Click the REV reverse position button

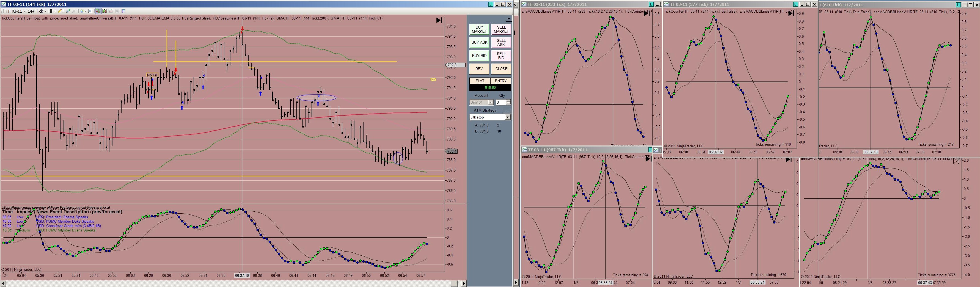coord(479,69)
